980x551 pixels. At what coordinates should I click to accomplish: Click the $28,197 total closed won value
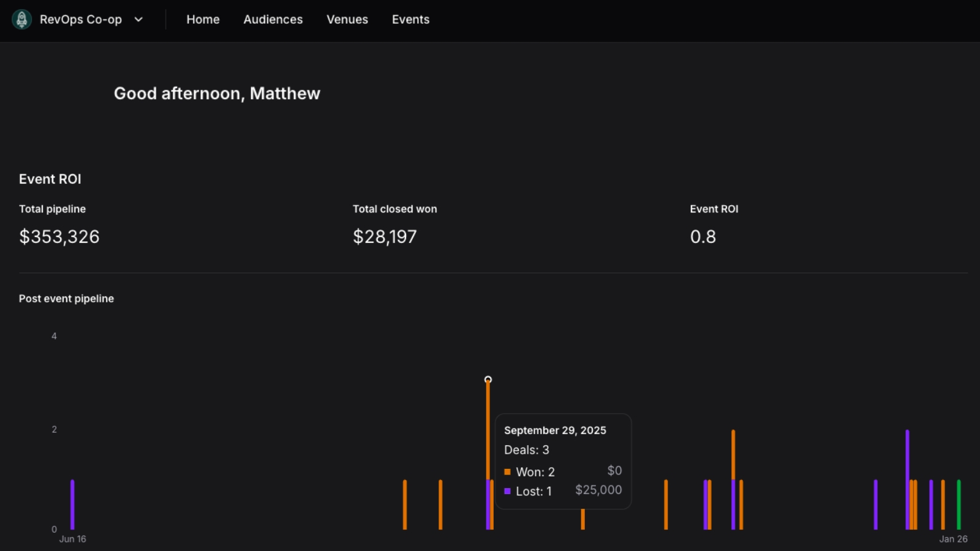[385, 236]
